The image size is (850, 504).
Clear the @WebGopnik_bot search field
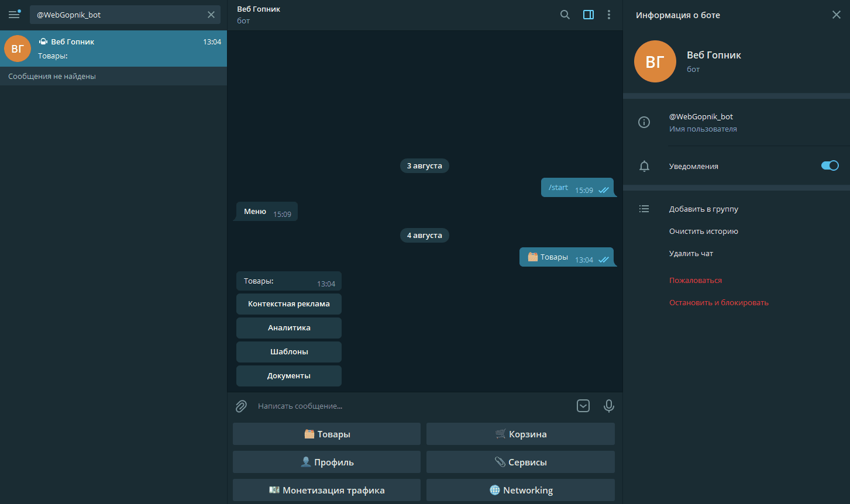[211, 15]
